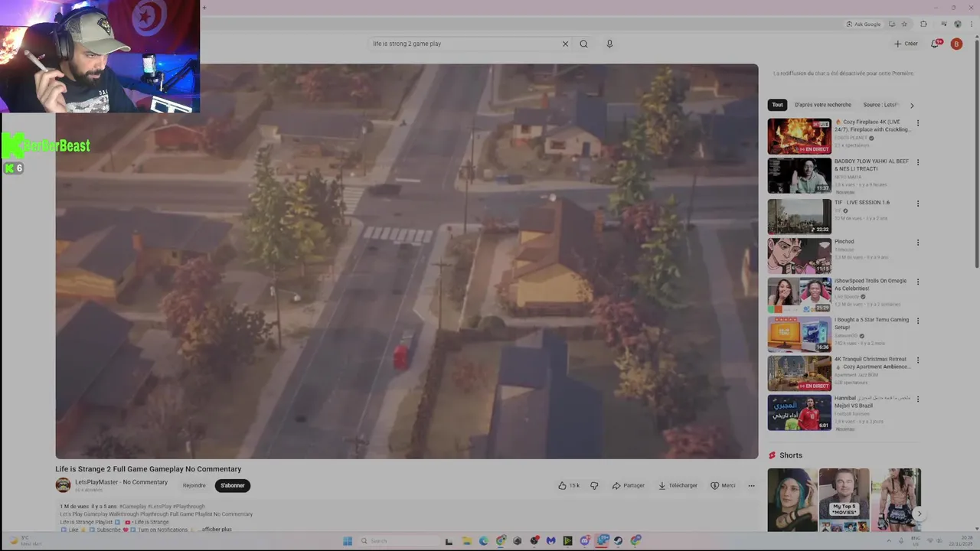Subscribe with S'abonner button

click(233, 485)
